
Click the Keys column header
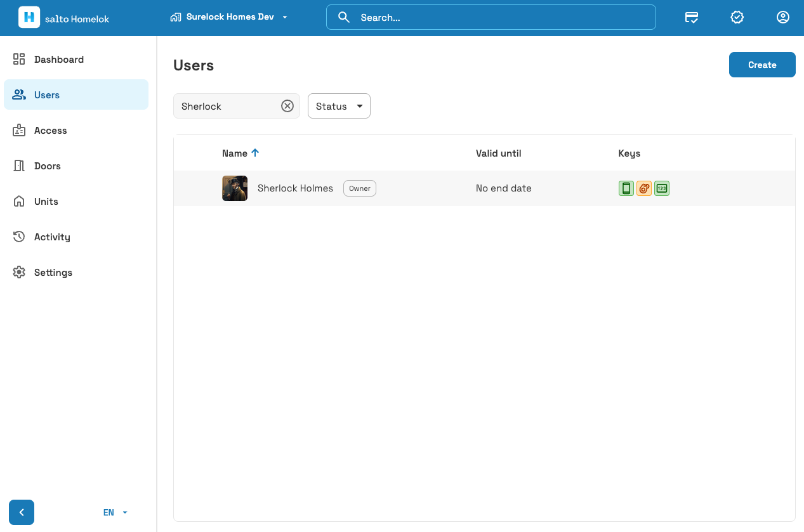coord(629,153)
